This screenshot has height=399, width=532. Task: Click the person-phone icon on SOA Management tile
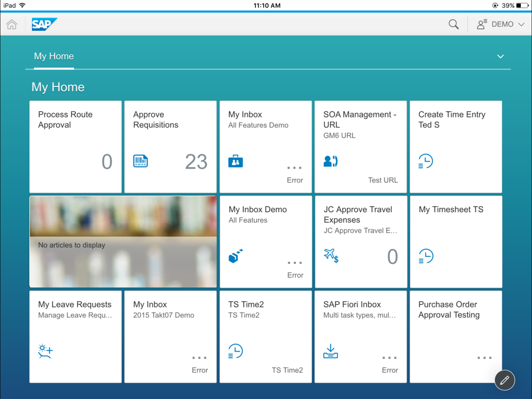coord(330,161)
